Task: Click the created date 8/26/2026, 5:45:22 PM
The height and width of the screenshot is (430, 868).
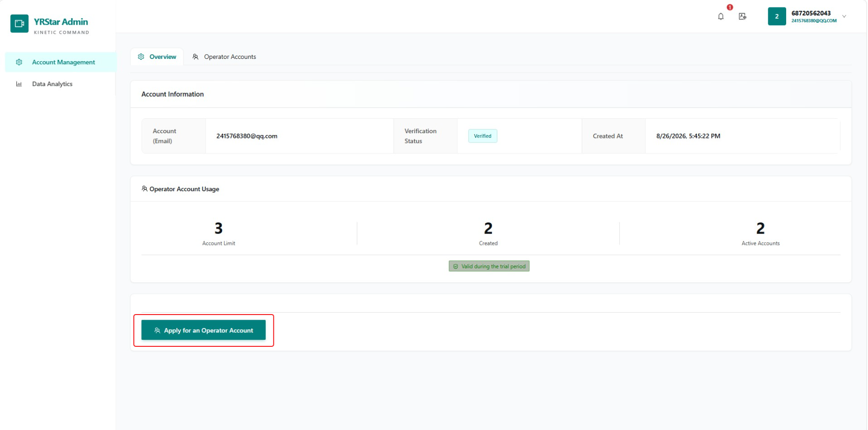Action: click(x=688, y=136)
